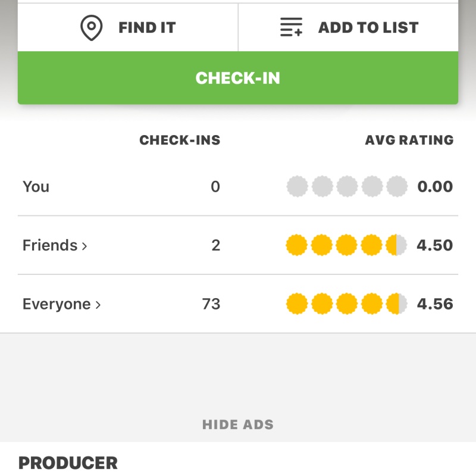Screen dimensions: 476x476
Task: Open the PRODUCER section heading
Action: tap(68, 463)
